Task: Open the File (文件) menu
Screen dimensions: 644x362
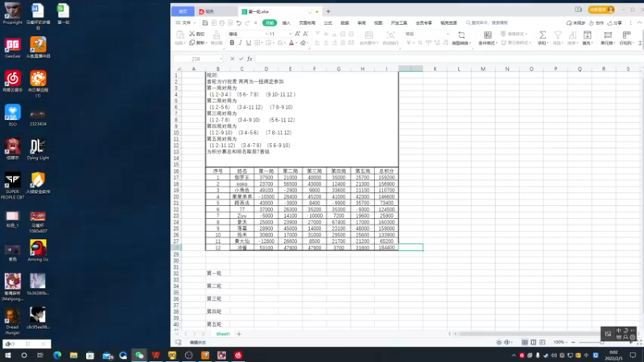Action: point(186,23)
